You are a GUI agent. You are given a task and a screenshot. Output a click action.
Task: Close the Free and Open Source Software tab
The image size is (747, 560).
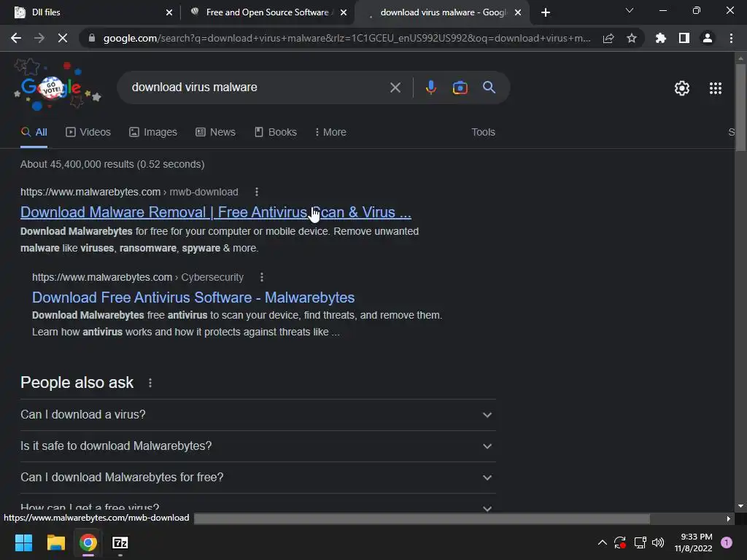click(x=344, y=12)
